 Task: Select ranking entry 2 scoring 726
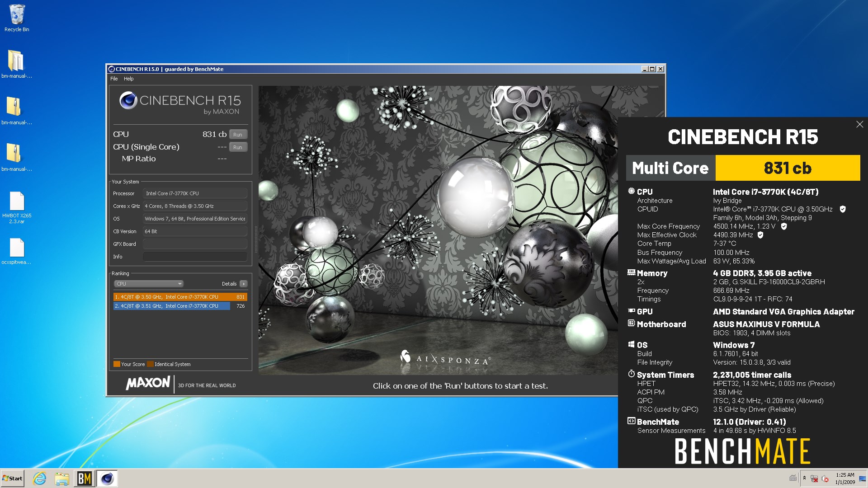180,306
